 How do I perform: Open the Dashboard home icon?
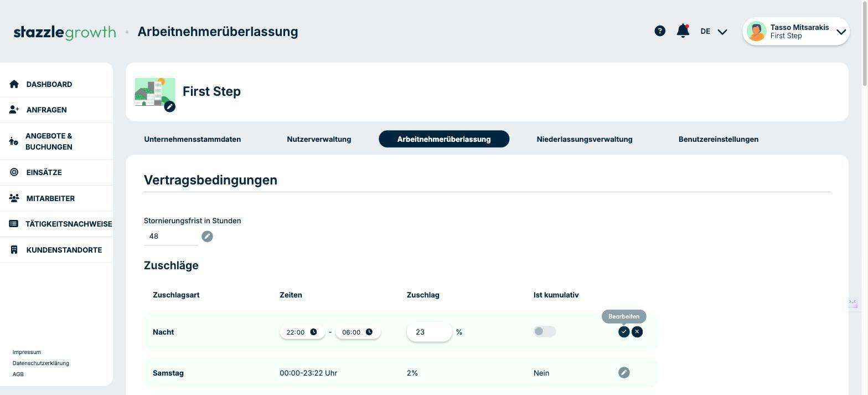pyautogui.click(x=14, y=84)
